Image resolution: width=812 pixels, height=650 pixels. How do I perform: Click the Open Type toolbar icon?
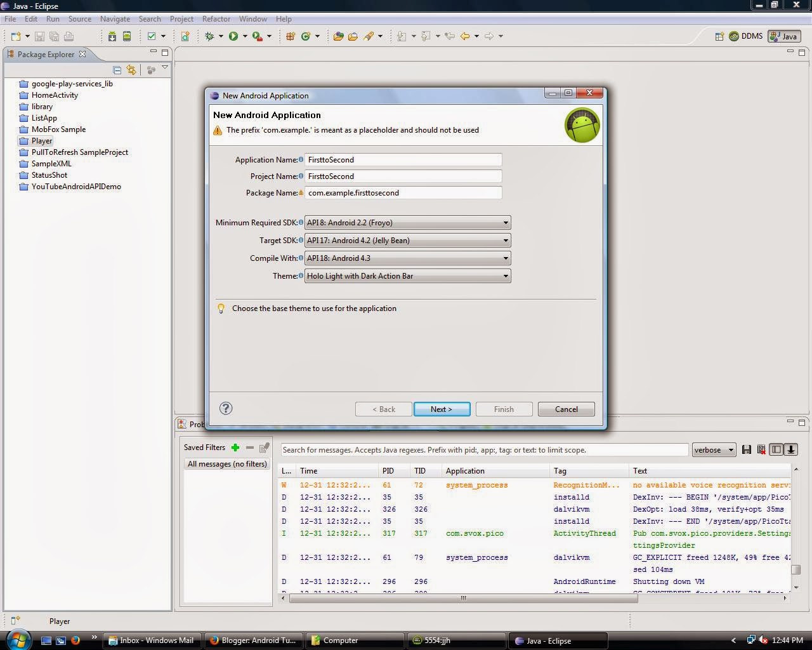click(338, 36)
